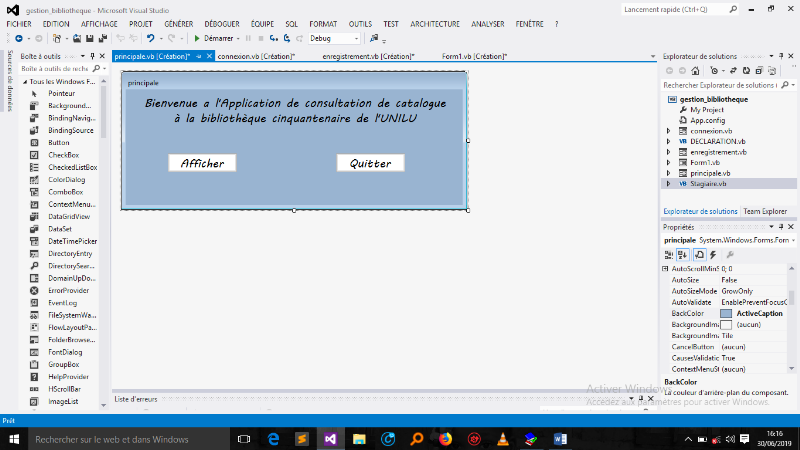Open the AFFICHAGE menu
This screenshot has width=800, height=450.
99,24
